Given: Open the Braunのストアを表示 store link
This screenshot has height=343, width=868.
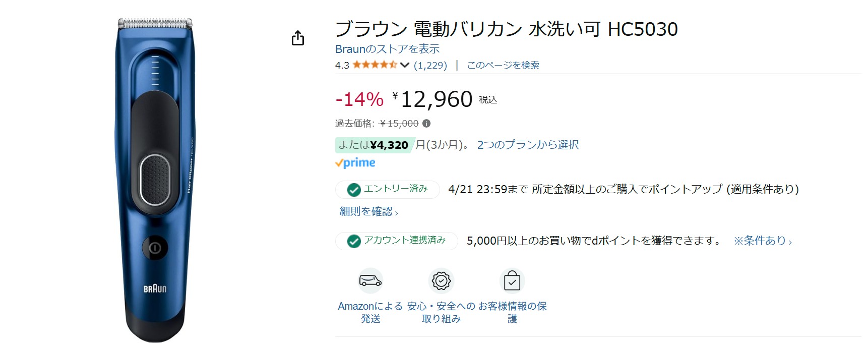Looking at the screenshot, I should tap(387, 49).
